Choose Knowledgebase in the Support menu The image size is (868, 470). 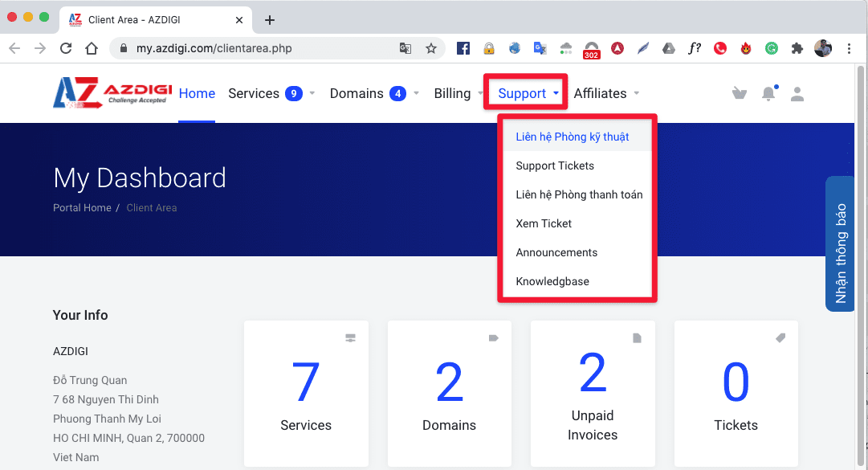552,281
